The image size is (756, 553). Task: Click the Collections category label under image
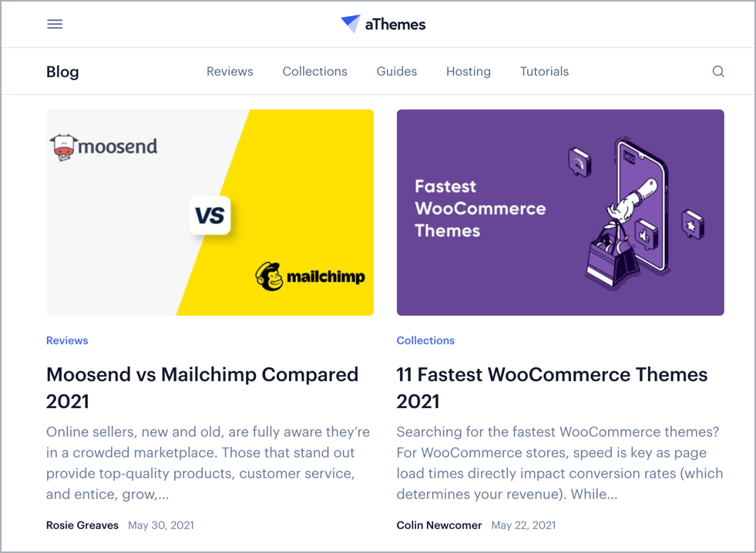[425, 340]
